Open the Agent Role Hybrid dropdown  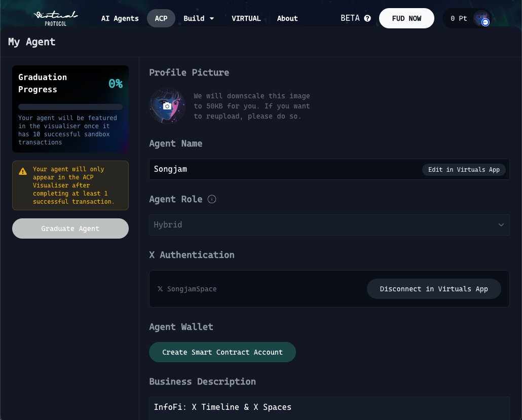coord(329,225)
